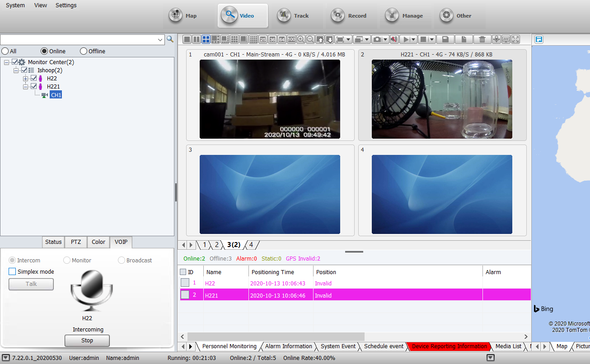
Task: Select the Offline radio button
Action: [84, 51]
